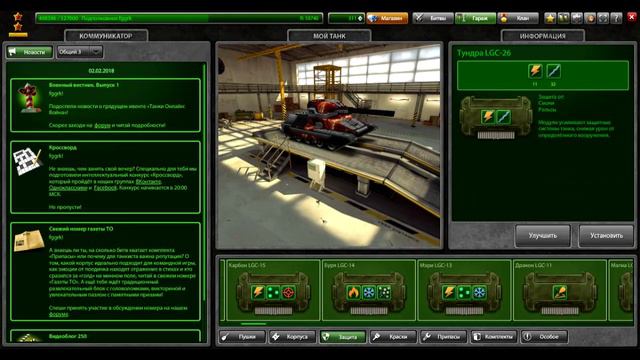This screenshot has height=360, width=640.
Task: Click the railgun protection icon in info header
Action: pos(553,71)
